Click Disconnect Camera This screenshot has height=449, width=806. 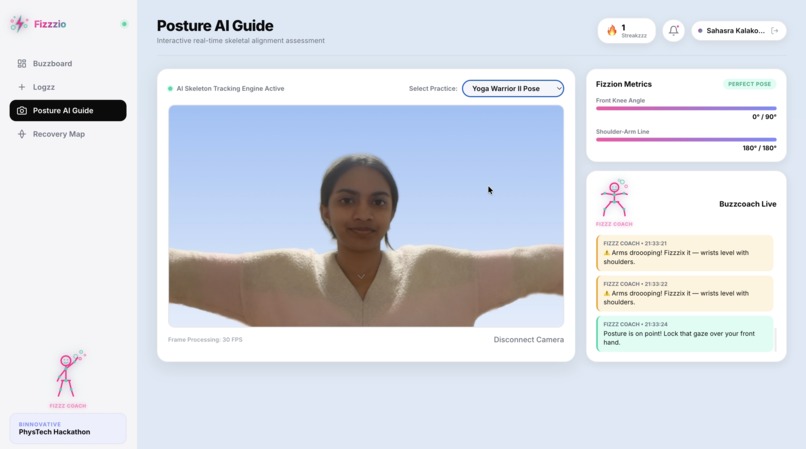tap(528, 339)
